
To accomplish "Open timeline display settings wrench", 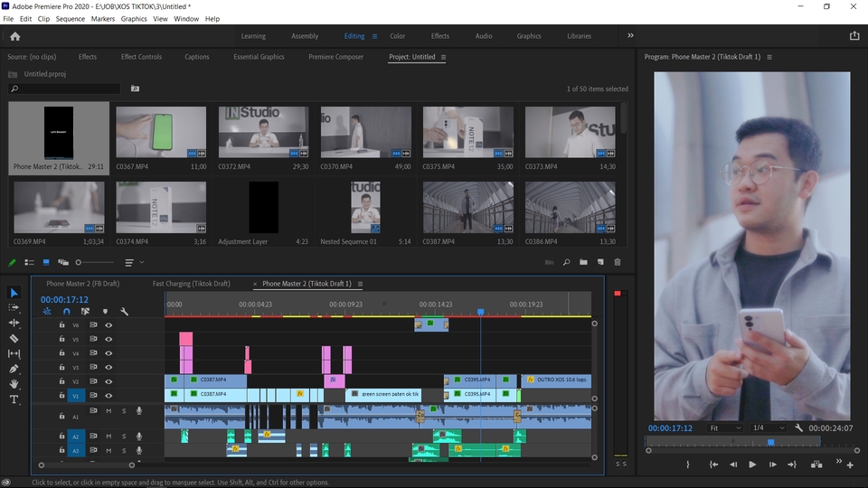I will [124, 312].
